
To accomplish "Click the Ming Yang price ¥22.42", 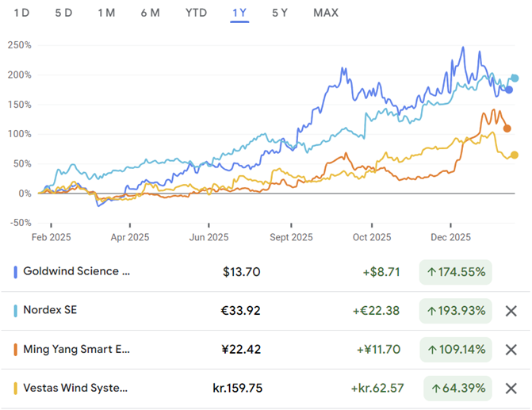I will pos(241,350).
